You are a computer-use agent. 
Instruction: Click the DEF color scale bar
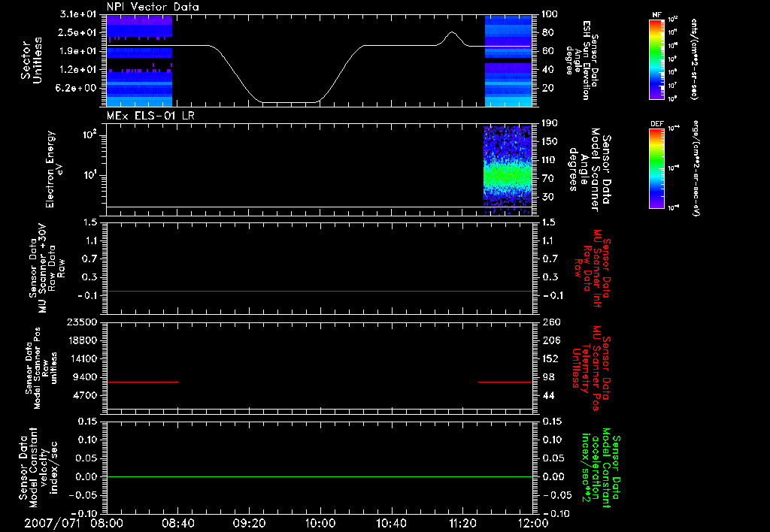(x=657, y=168)
